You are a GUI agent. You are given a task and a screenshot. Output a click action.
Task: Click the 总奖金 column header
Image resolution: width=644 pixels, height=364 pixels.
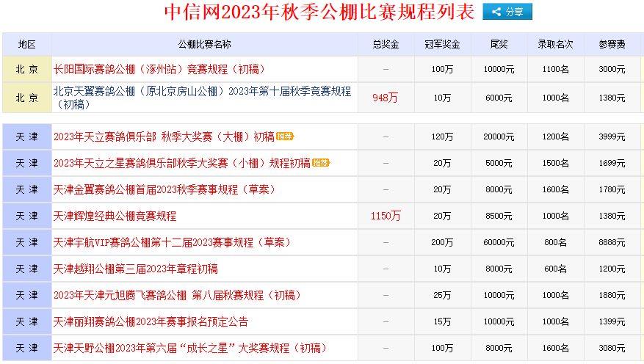coord(386,45)
